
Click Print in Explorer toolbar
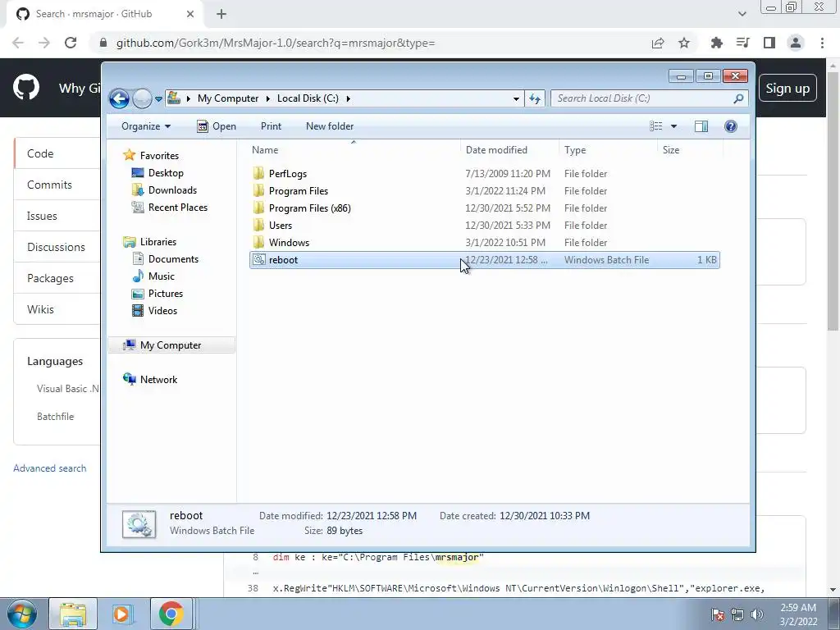click(271, 126)
